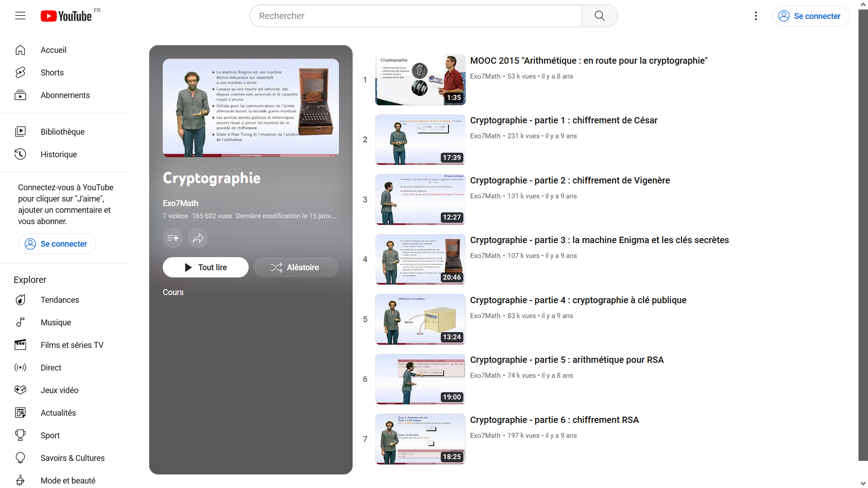868x488 pixels.
Task: Open chiffrement de César video thumbnail
Action: pos(420,140)
